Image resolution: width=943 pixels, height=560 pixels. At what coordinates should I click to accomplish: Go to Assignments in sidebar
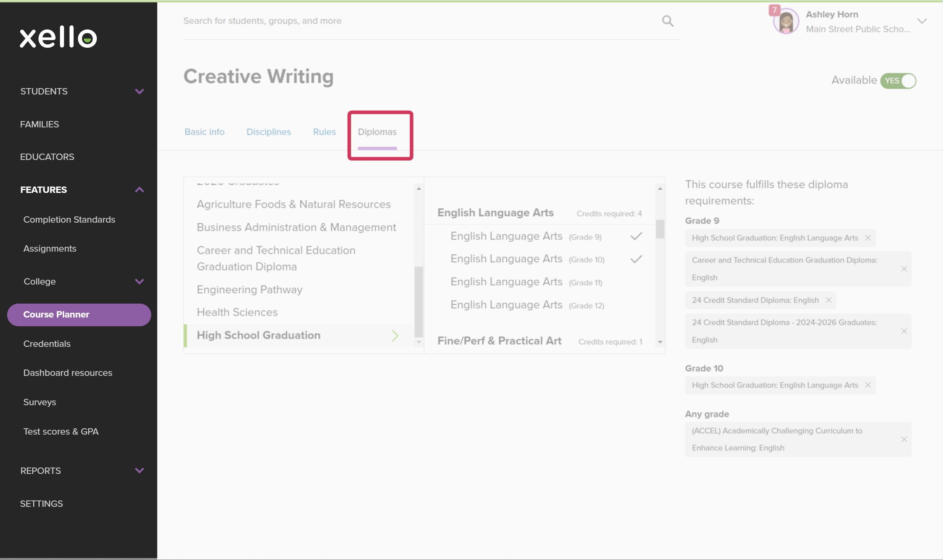tap(50, 248)
